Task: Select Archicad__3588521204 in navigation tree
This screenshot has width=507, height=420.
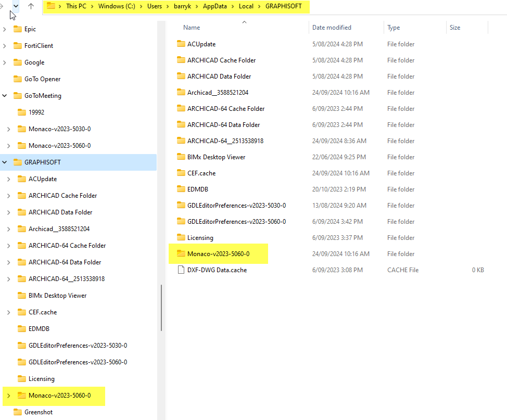Action: coord(59,229)
